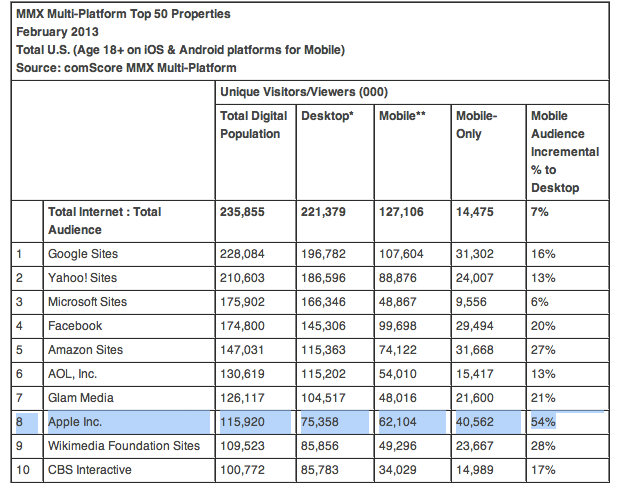
Task: Select Glam Media's desktop value 104,517
Action: pos(323,398)
